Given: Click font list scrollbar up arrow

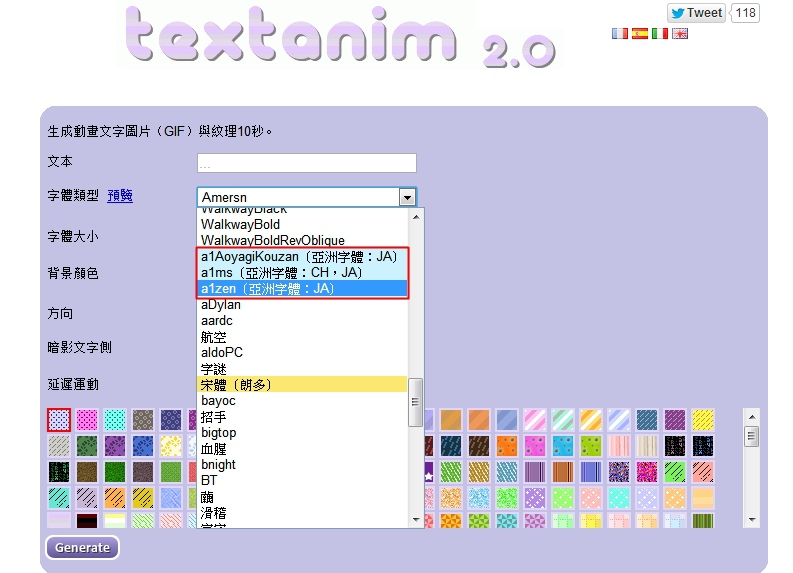Looking at the screenshot, I should pyautogui.click(x=416, y=217).
